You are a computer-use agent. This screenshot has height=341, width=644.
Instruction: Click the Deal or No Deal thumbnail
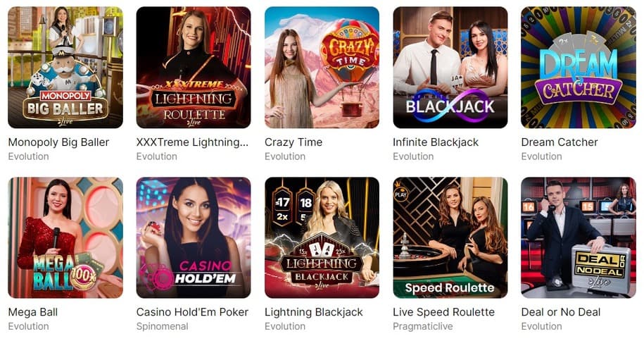click(x=579, y=237)
